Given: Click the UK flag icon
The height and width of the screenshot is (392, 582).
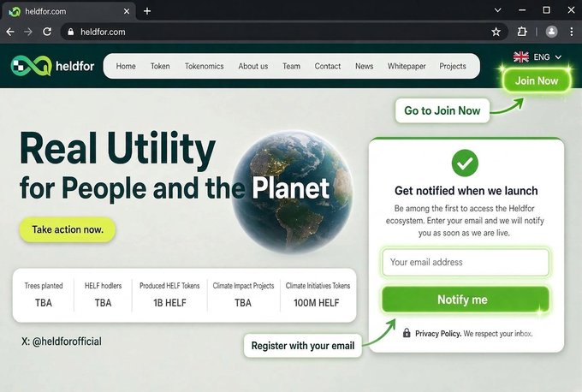Looking at the screenshot, I should click(x=521, y=57).
